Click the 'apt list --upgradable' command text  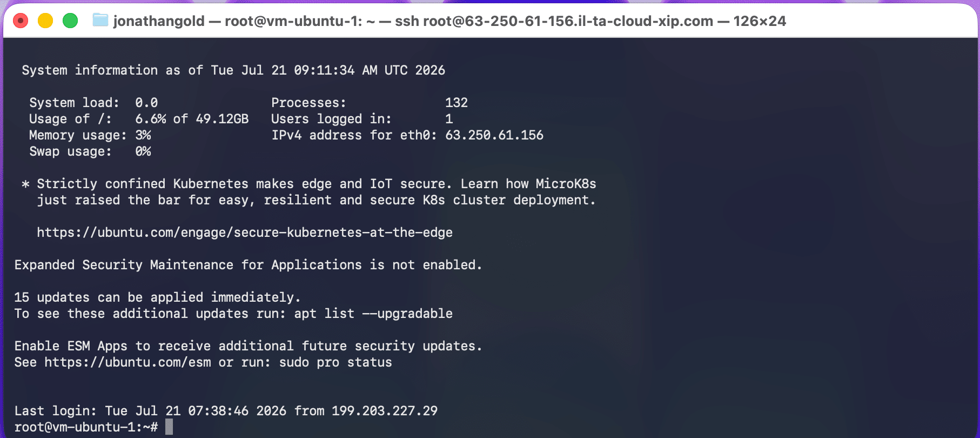pos(373,314)
